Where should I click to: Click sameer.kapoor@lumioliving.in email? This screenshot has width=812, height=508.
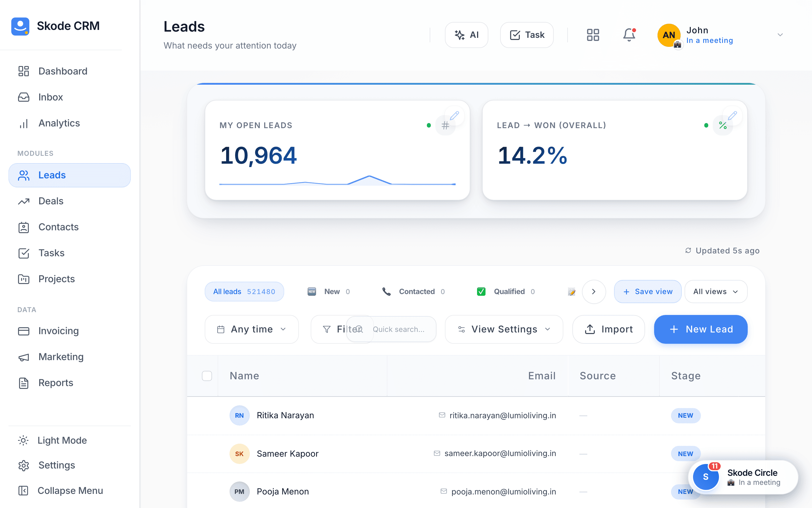coord(500,454)
